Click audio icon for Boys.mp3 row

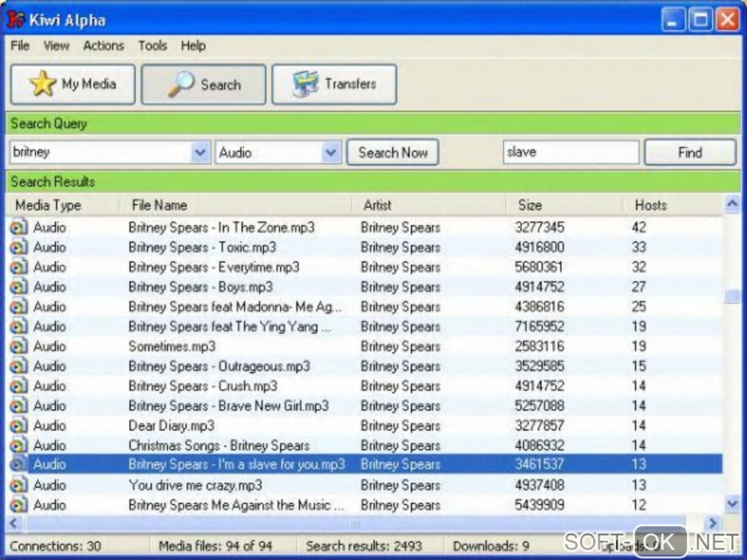click(18, 287)
